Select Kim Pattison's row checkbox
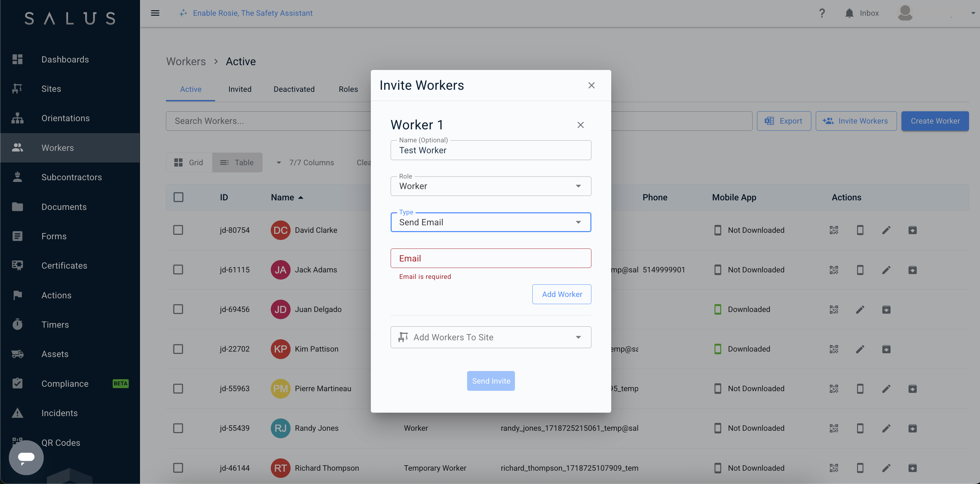Viewport: 980px width, 484px height. tap(178, 349)
